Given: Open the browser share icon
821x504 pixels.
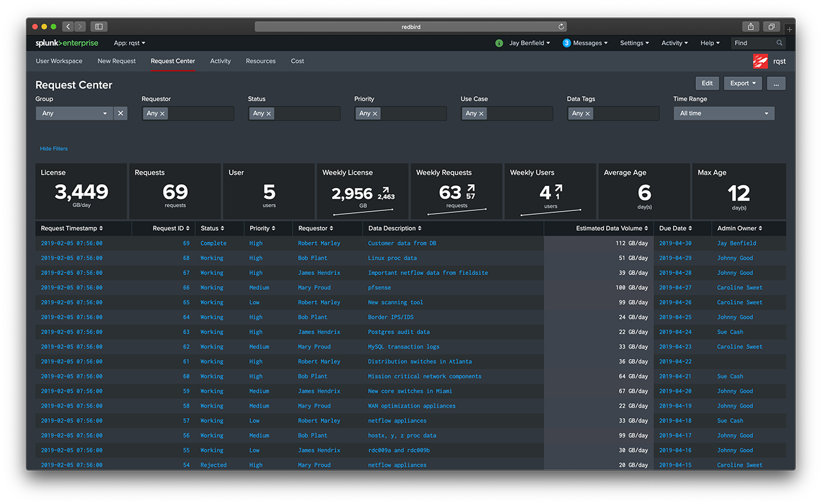Looking at the screenshot, I should pos(750,26).
